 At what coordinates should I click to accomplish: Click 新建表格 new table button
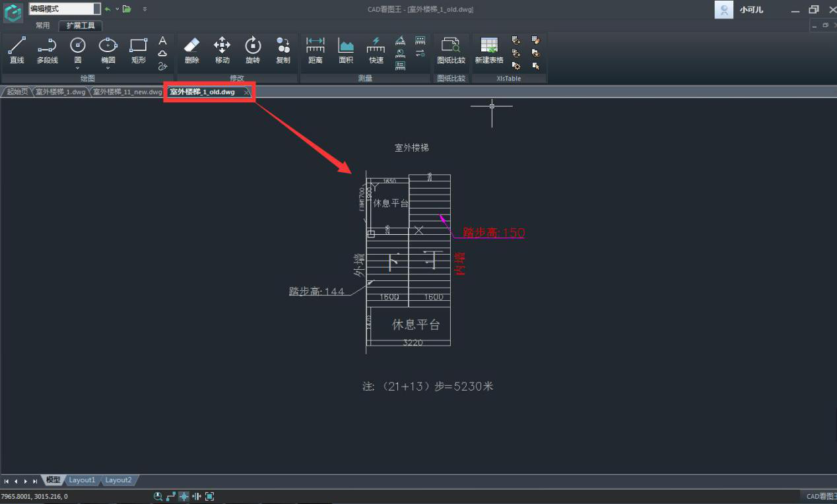point(489,51)
